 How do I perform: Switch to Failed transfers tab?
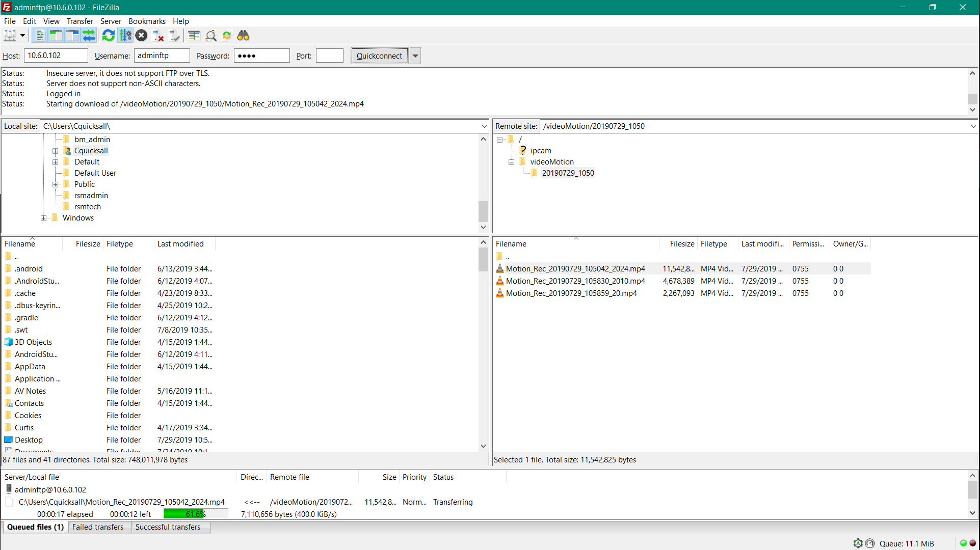[98, 527]
